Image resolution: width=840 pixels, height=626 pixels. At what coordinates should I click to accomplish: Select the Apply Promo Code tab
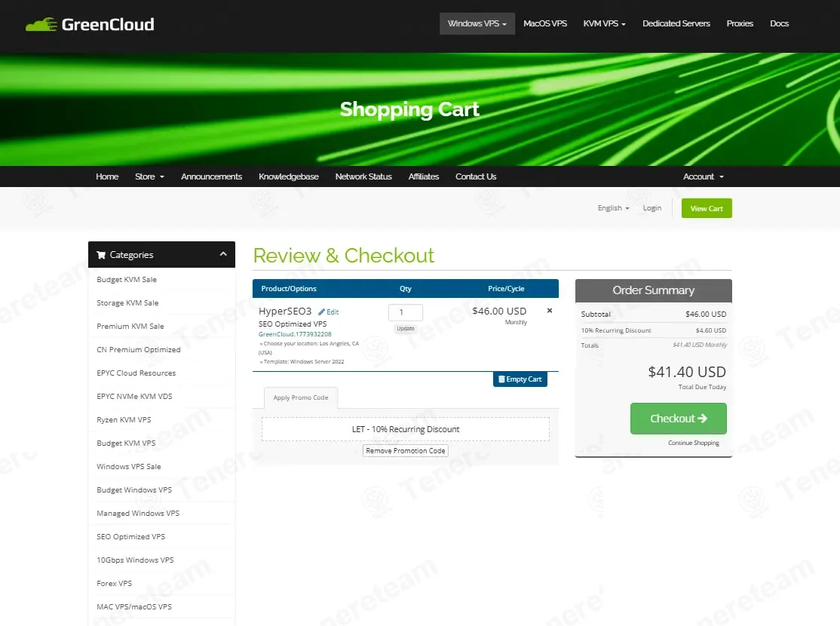pos(301,397)
